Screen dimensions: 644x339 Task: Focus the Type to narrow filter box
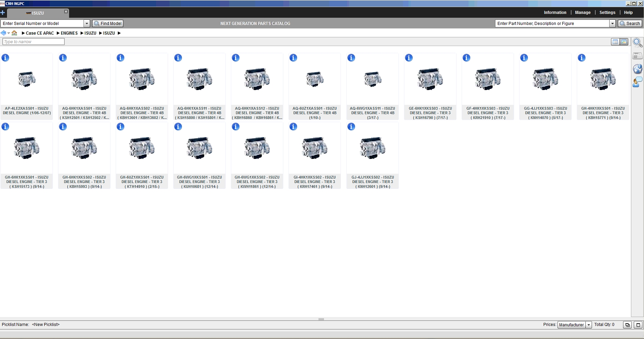point(33,42)
